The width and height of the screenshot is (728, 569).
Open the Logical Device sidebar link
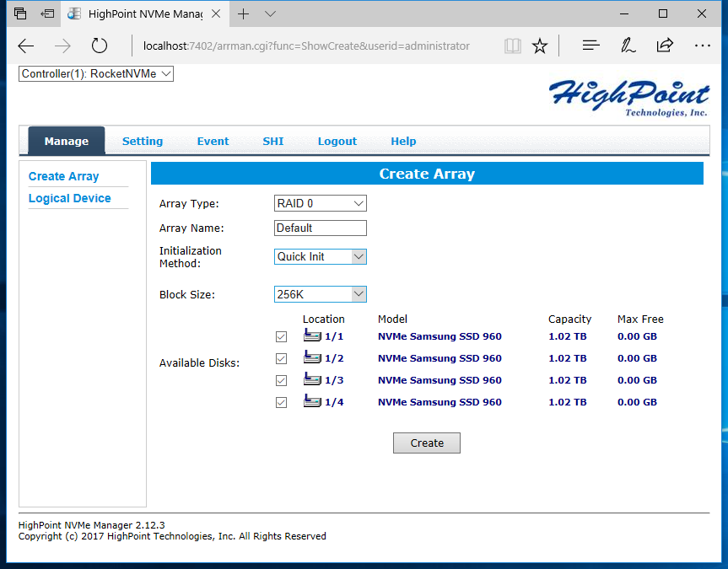point(70,198)
